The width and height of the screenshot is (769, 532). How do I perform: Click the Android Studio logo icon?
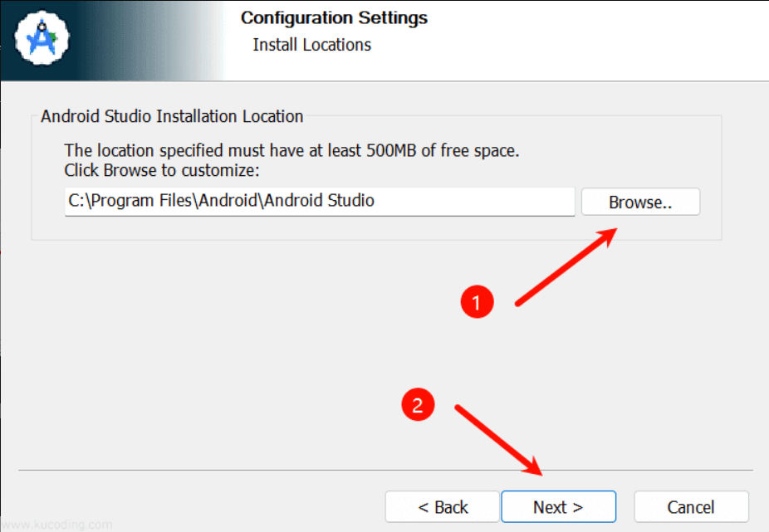coord(42,38)
